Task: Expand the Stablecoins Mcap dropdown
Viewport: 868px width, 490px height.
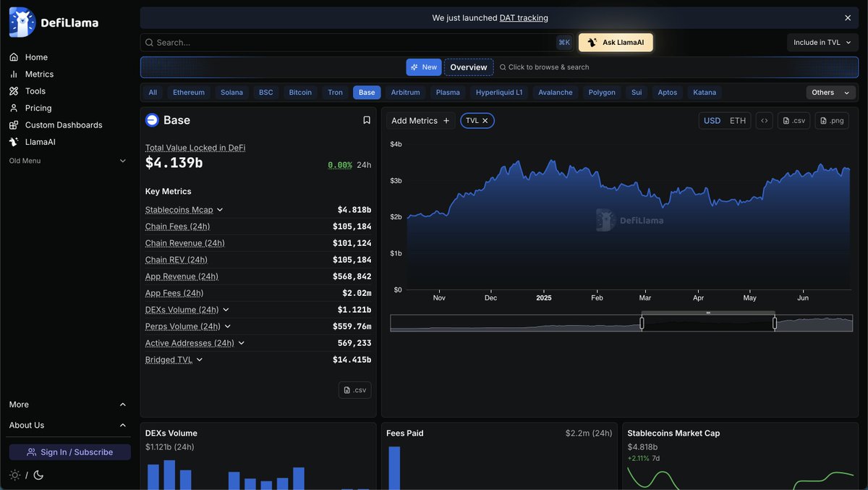Action: tap(219, 209)
